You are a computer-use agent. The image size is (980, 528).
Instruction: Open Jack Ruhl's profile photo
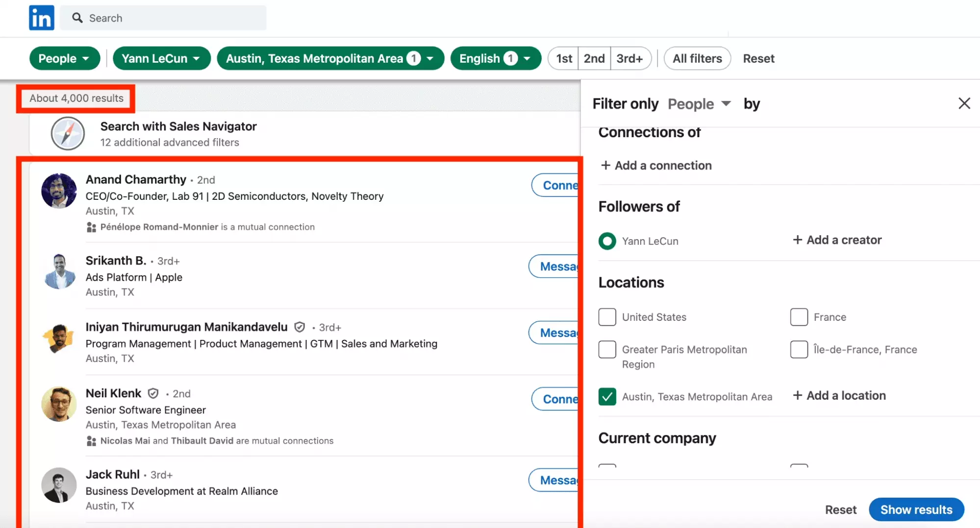pos(59,485)
